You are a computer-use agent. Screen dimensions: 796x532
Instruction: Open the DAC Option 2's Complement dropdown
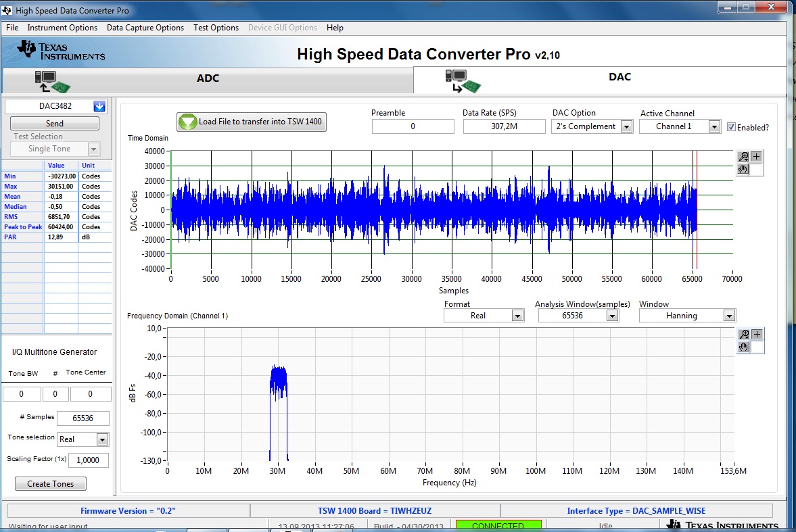(x=626, y=126)
